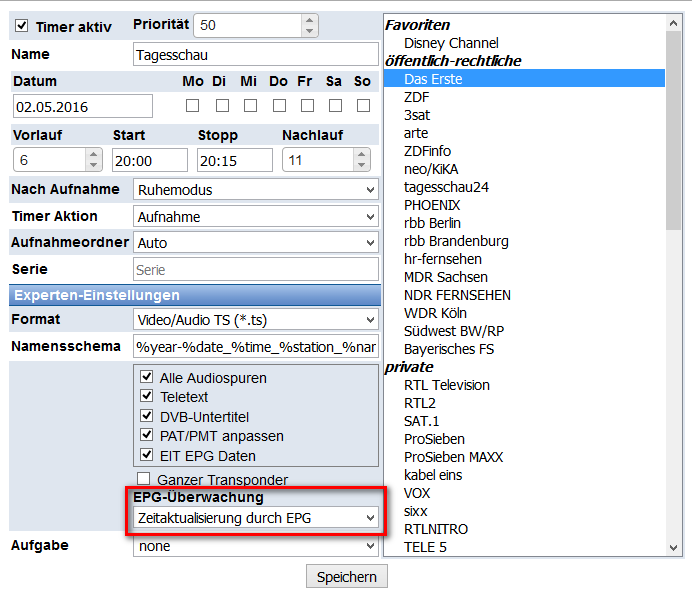Image resolution: width=692 pixels, height=602 pixels.
Task: Click channel list scrollbar up arrow
Action: point(673,23)
